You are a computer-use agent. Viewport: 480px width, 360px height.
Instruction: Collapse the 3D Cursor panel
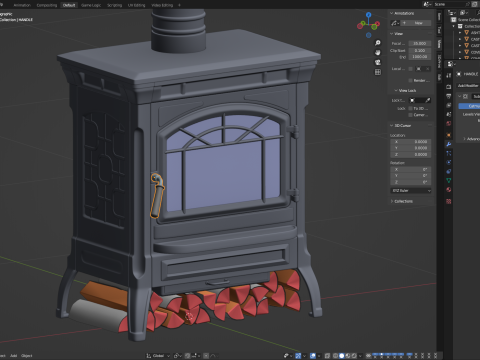click(x=392, y=125)
